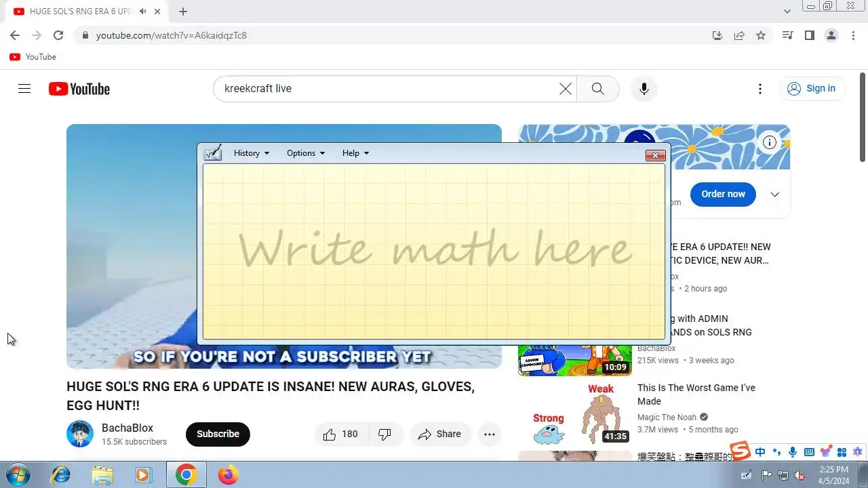Click the ad info icon
This screenshot has width=868, height=488.
770,142
